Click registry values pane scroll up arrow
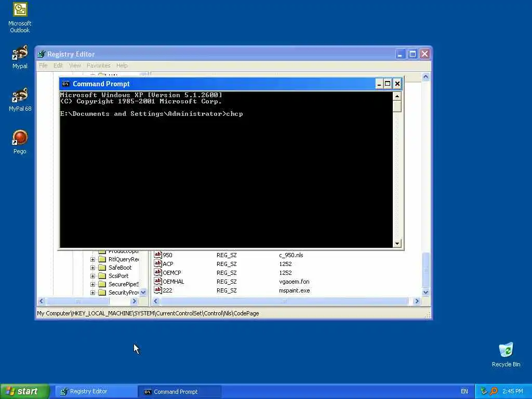Viewport: 532px width, 399px height. coord(426,77)
